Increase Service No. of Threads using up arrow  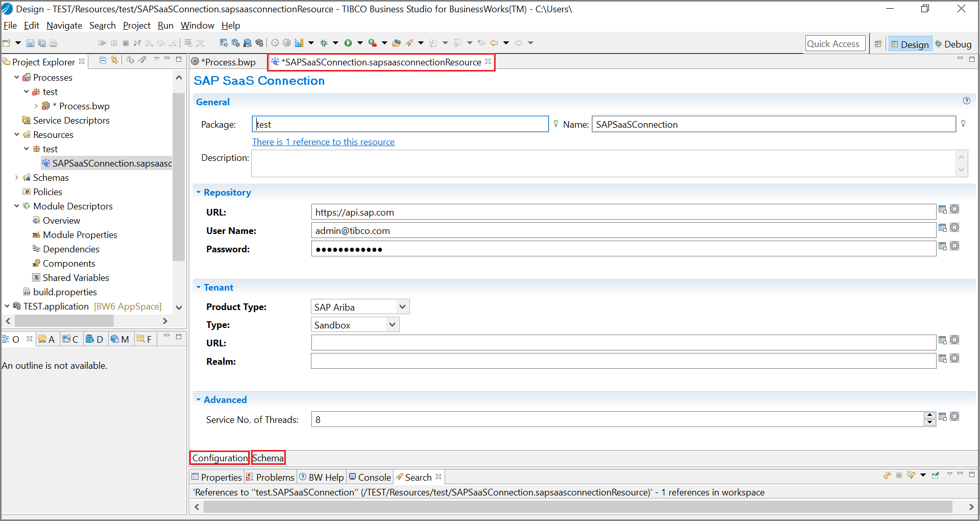point(929,415)
